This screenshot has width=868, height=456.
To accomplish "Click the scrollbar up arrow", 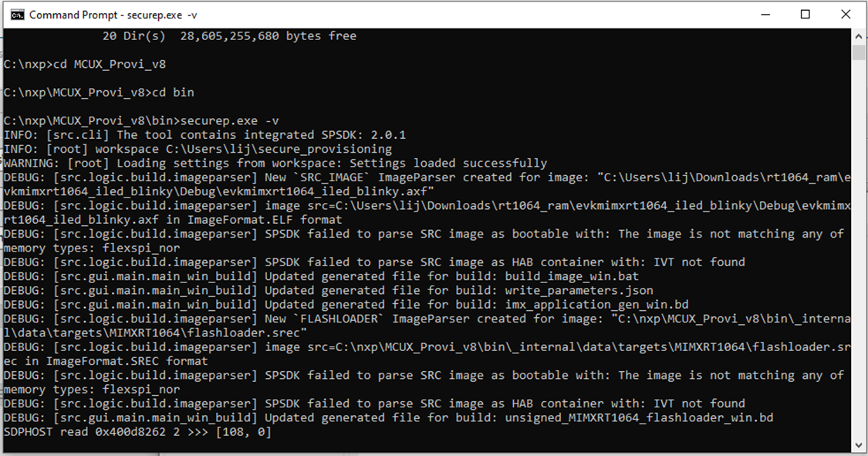I will tap(859, 35).
